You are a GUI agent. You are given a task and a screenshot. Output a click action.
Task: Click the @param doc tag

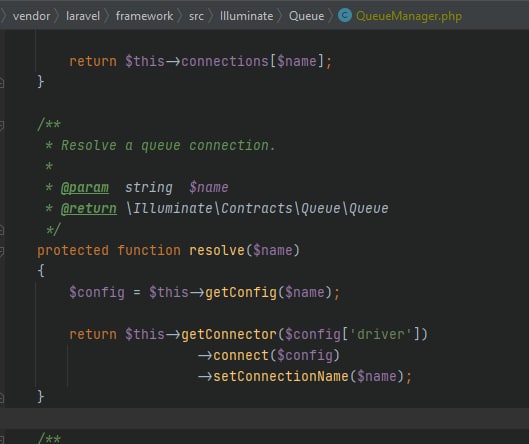click(85, 188)
